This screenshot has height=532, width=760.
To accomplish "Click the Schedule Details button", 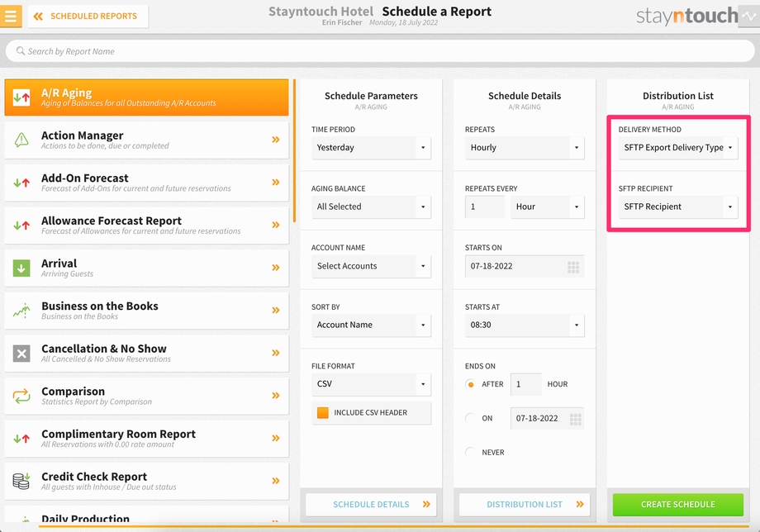I will coord(371,505).
